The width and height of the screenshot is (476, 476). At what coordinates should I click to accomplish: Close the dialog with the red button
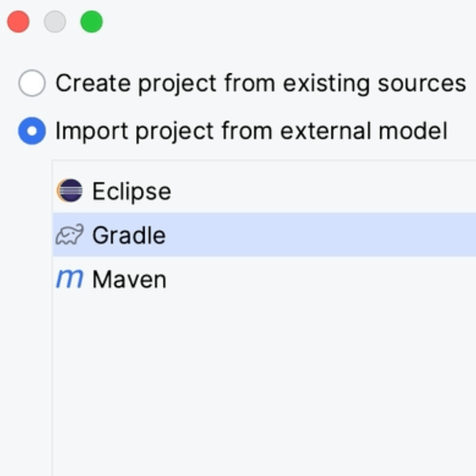pos(18,22)
